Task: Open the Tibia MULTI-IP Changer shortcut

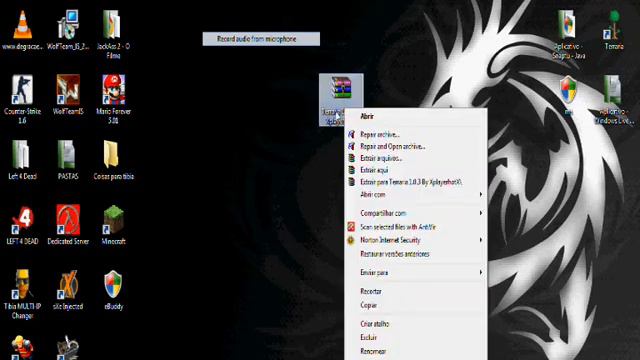Action: click(22, 284)
